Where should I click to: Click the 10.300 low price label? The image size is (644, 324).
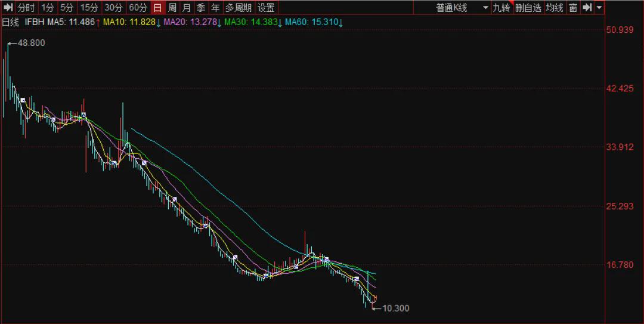395,308
